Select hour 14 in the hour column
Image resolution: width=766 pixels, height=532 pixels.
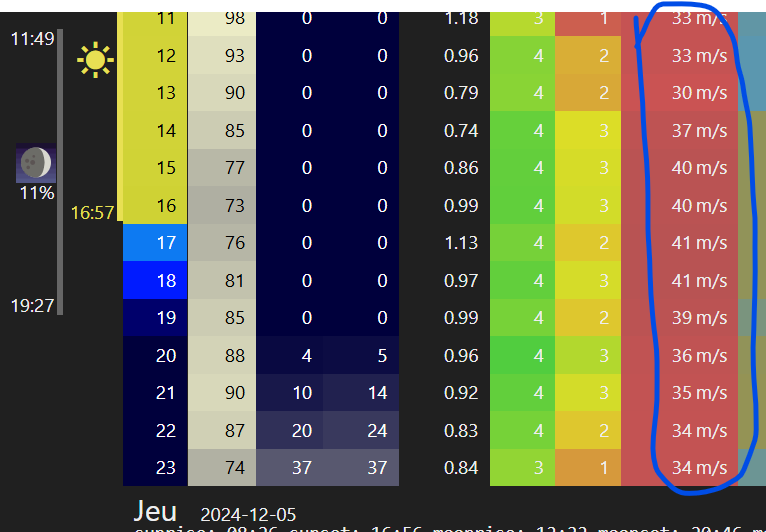coord(155,130)
